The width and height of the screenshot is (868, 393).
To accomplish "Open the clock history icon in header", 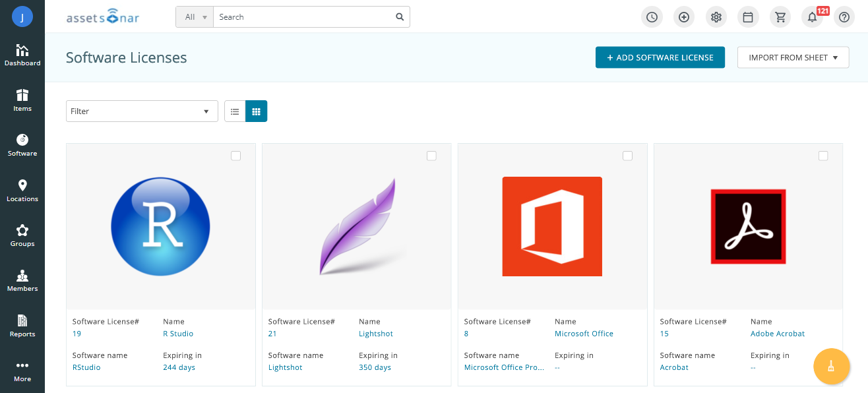I will tap(652, 17).
